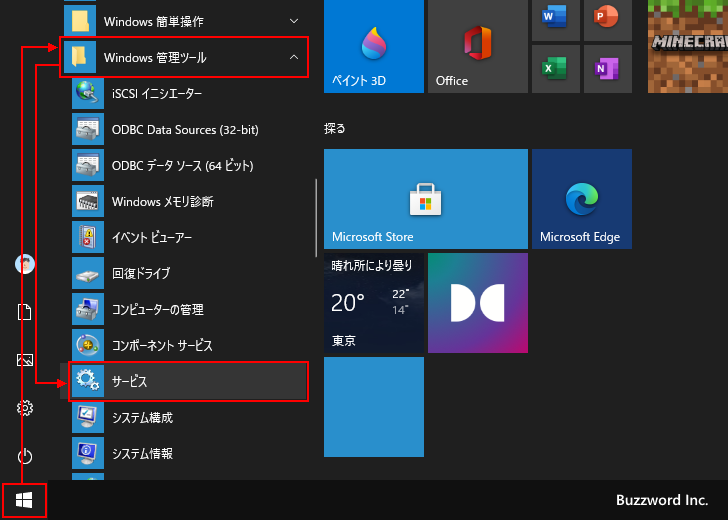728x520 pixels.
Task: Open the Word tile
Action: point(555,20)
